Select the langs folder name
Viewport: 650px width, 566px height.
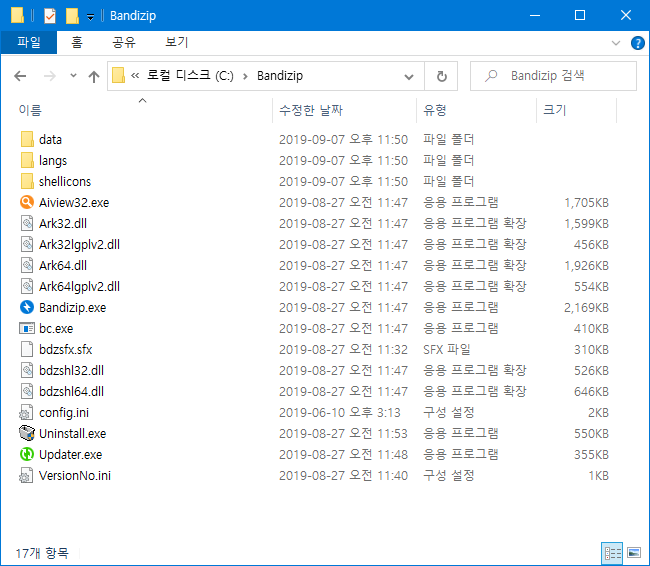53,161
